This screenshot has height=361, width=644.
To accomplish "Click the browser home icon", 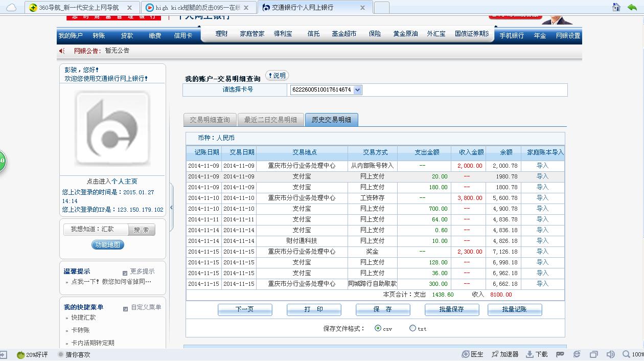I will tap(616, 7).
